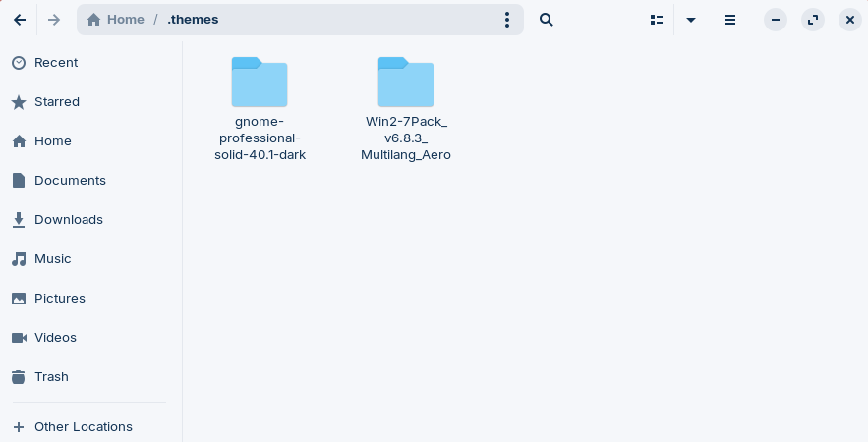Open the Pictures label in the sidebar

pos(60,299)
